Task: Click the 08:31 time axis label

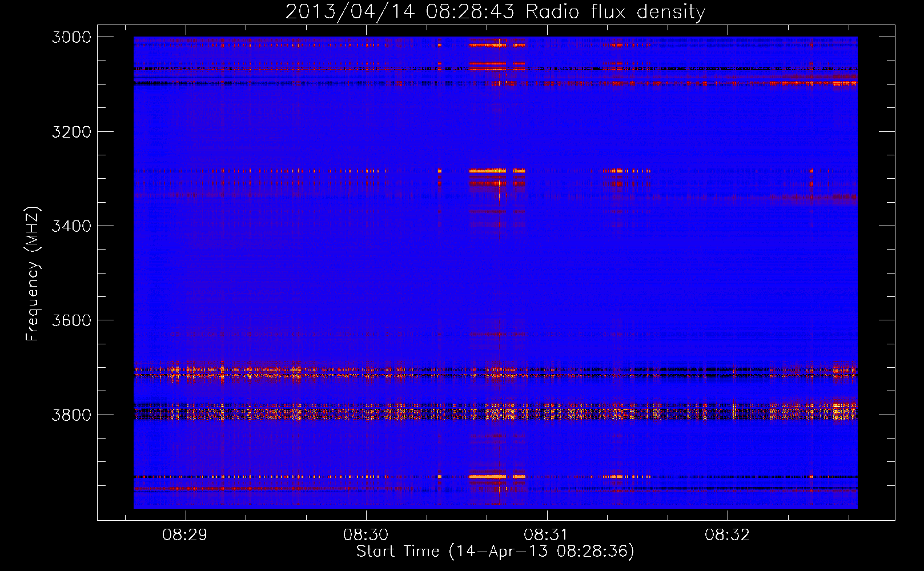Action: (547, 535)
